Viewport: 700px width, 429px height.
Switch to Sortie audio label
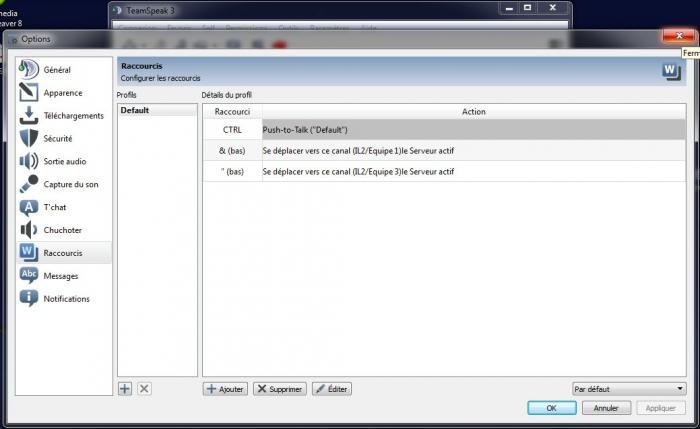tap(65, 162)
